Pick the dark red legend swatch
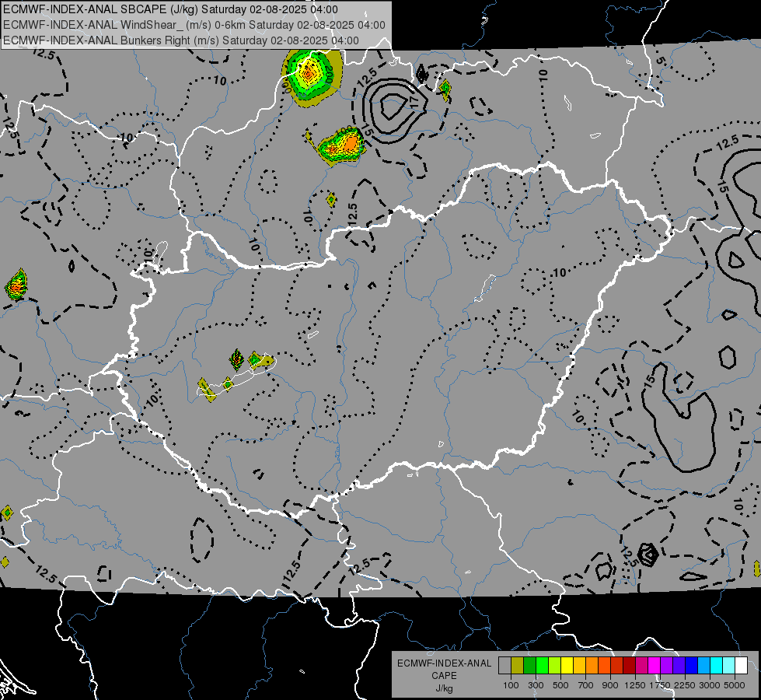The width and height of the screenshot is (761, 700). click(x=629, y=665)
